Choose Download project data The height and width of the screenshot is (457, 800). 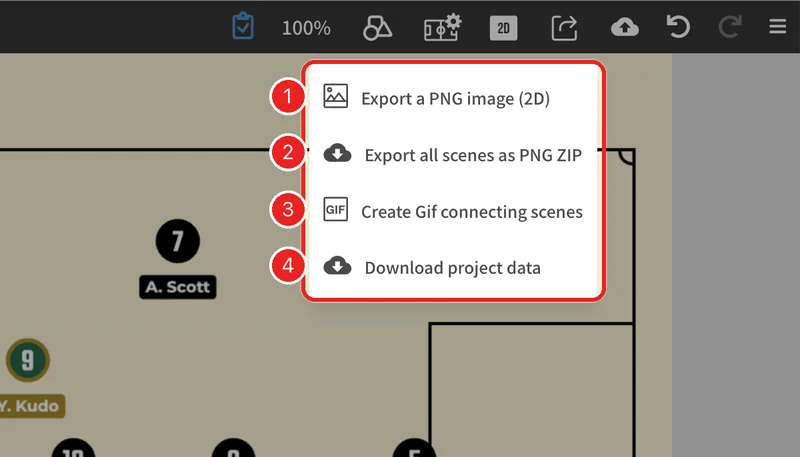[453, 267]
